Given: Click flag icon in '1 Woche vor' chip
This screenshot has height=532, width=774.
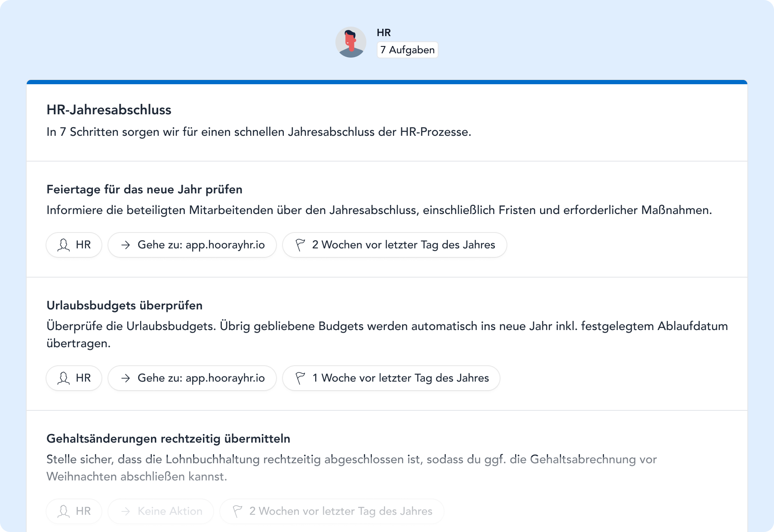Looking at the screenshot, I should [300, 378].
